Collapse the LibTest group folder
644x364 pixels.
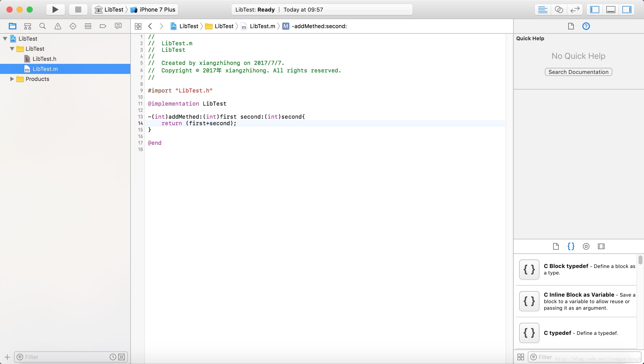[x=12, y=49]
